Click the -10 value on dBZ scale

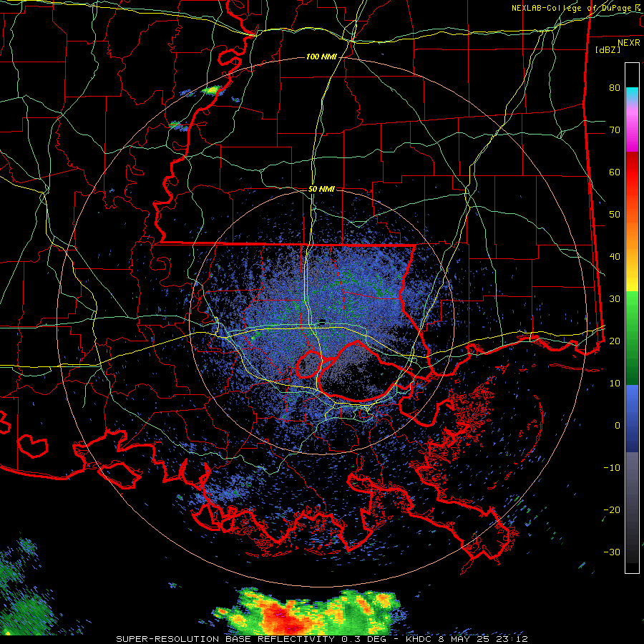(x=612, y=468)
